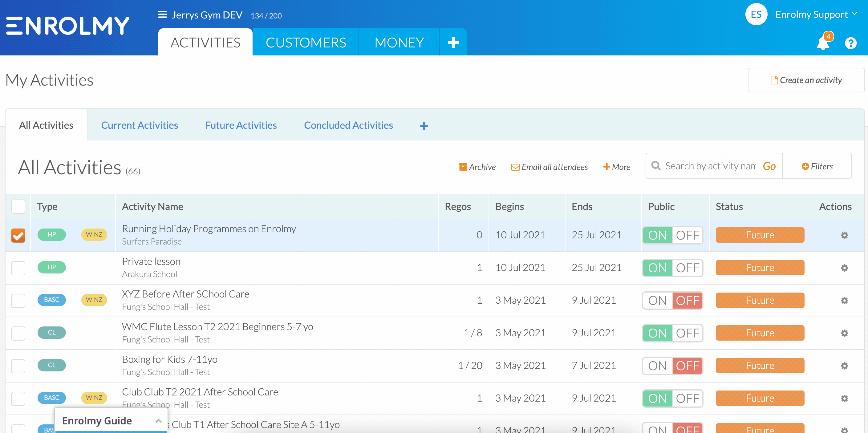Click the Archive button
The height and width of the screenshot is (433, 868).
click(477, 167)
